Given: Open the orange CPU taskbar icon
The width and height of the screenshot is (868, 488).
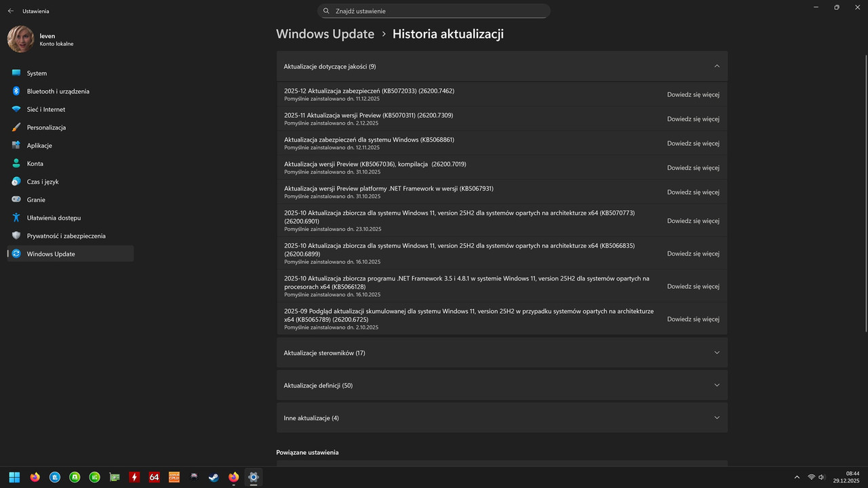Looking at the screenshot, I should point(174,477).
